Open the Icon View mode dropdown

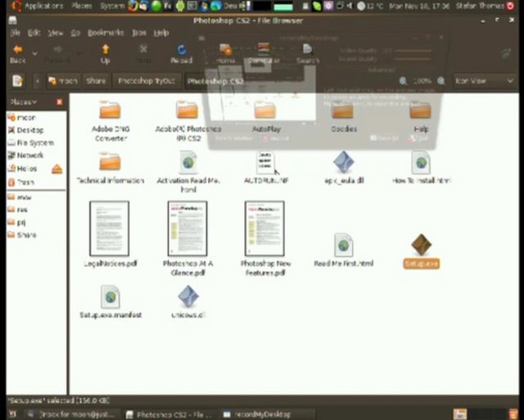(484, 81)
